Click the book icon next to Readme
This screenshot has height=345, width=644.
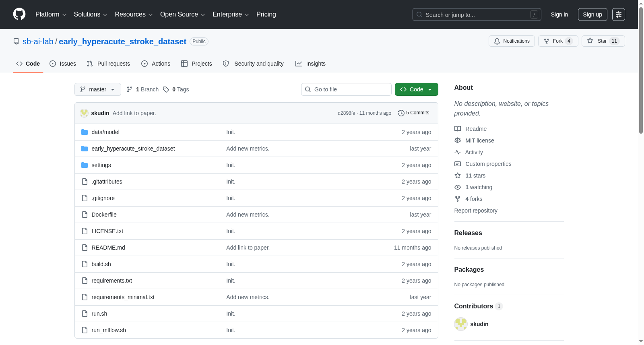458,129
